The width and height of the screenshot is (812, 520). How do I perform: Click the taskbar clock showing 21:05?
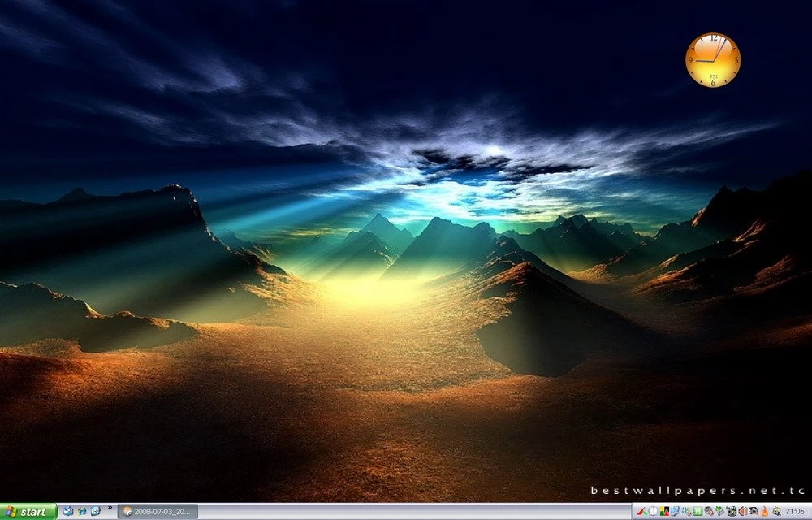[794, 513]
